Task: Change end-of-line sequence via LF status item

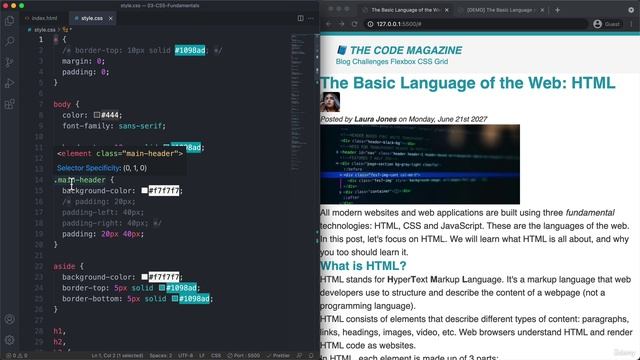Action: point(202,356)
